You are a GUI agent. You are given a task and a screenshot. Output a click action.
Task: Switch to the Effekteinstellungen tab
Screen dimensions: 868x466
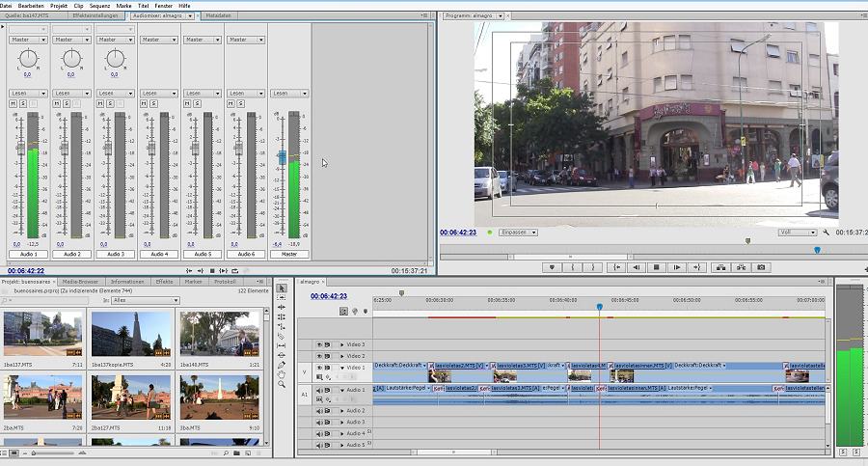point(95,15)
